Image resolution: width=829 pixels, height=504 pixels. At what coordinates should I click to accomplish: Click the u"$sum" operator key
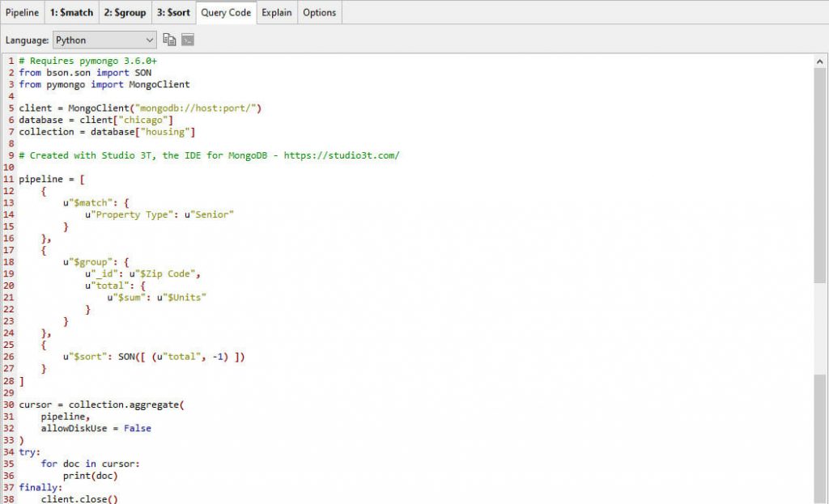pyautogui.click(x=126, y=298)
